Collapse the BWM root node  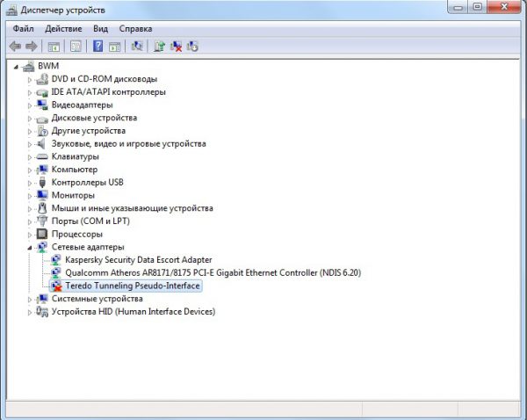16,68
